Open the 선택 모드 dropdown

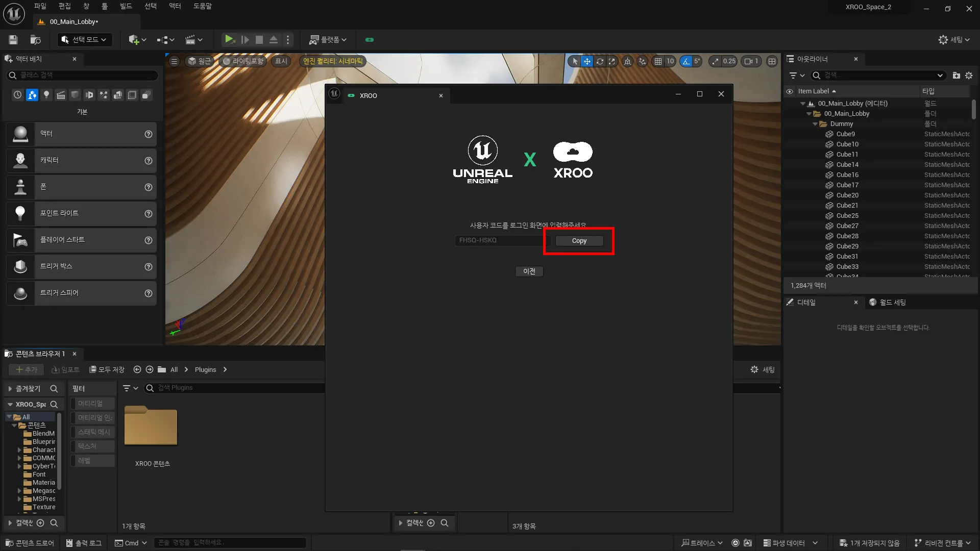(x=85, y=40)
